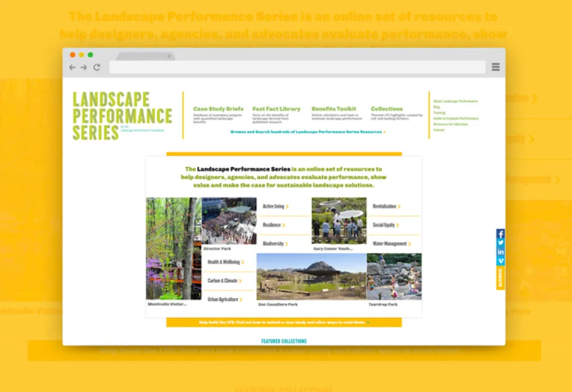Open the Benefits Toolkit menu
This screenshot has height=392, width=572.
[x=334, y=109]
